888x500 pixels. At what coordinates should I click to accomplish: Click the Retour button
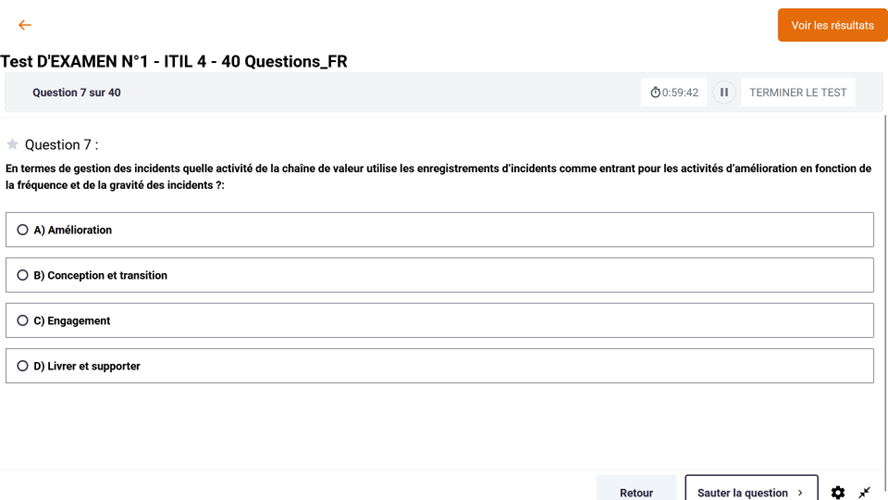636,490
